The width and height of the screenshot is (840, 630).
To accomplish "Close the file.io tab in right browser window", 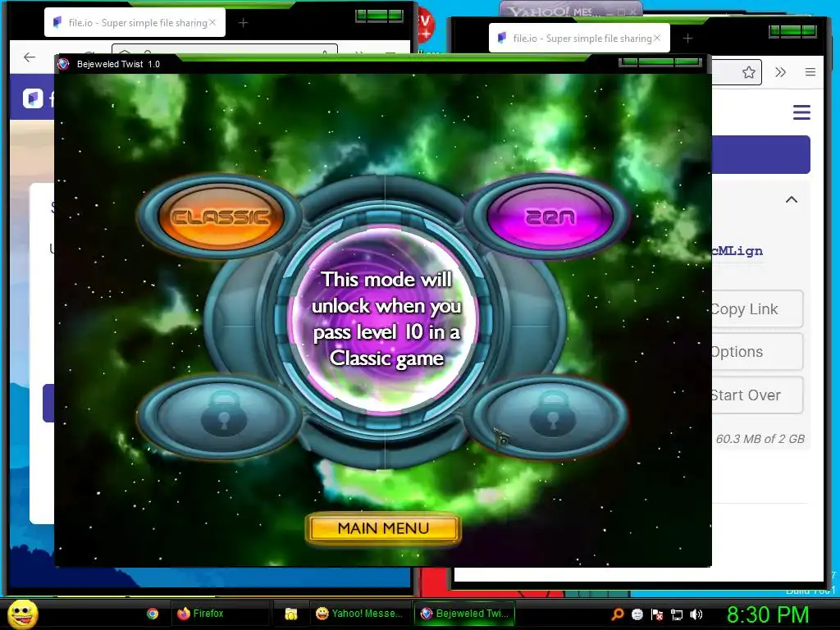I will point(657,38).
